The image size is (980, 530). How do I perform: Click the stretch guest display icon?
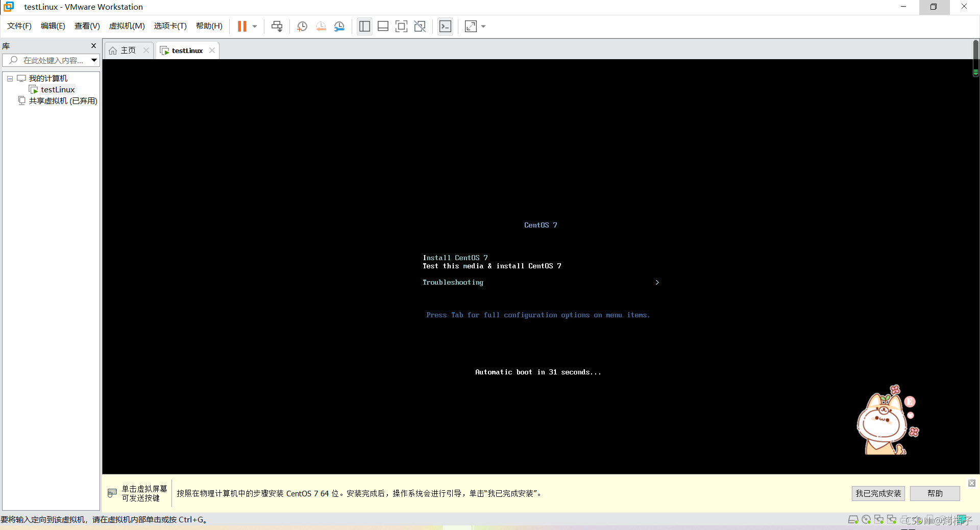(x=471, y=26)
